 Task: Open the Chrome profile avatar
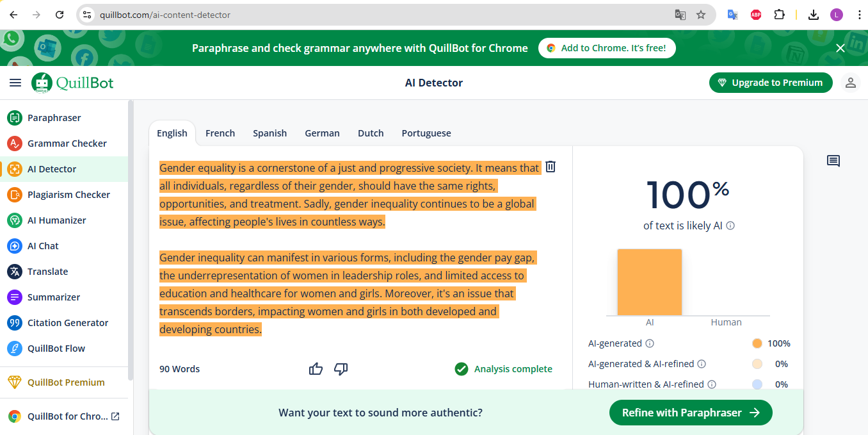837,15
